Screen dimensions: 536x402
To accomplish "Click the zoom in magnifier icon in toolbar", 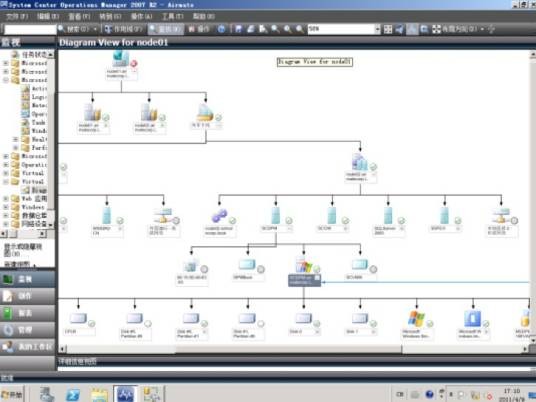I will coord(287,29).
